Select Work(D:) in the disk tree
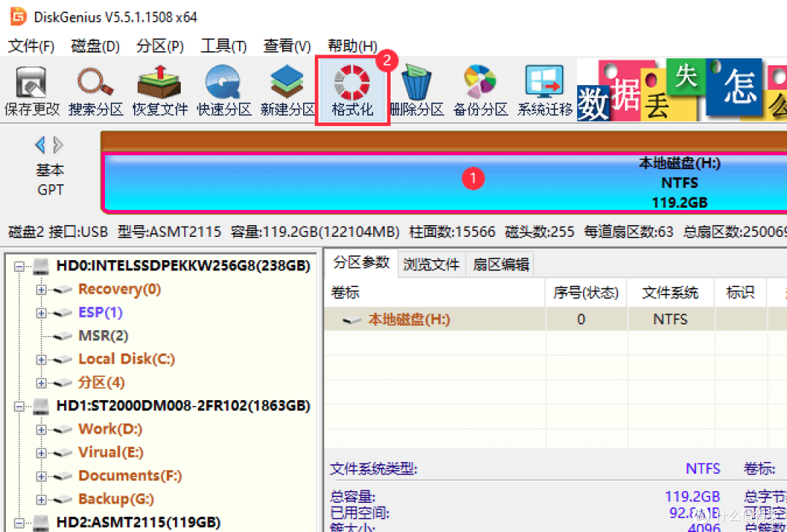This screenshot has height=532, width=787. tap(111, 429)
